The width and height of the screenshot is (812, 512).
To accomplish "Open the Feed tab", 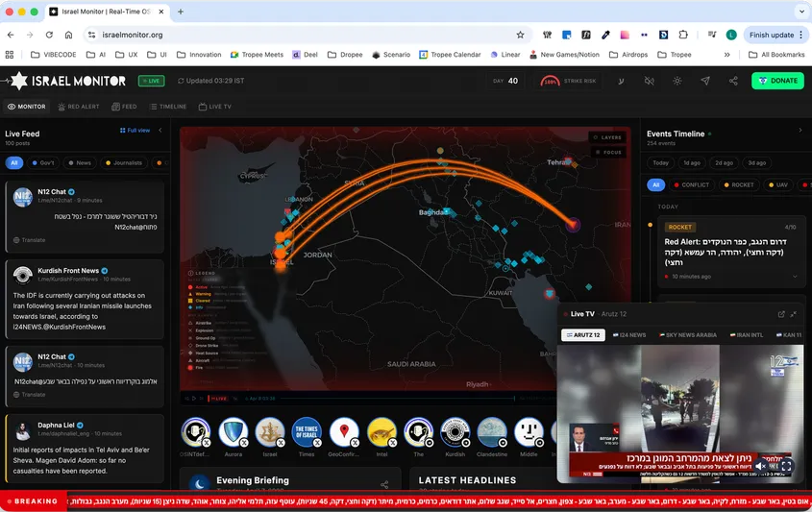I will click(124, 107).
